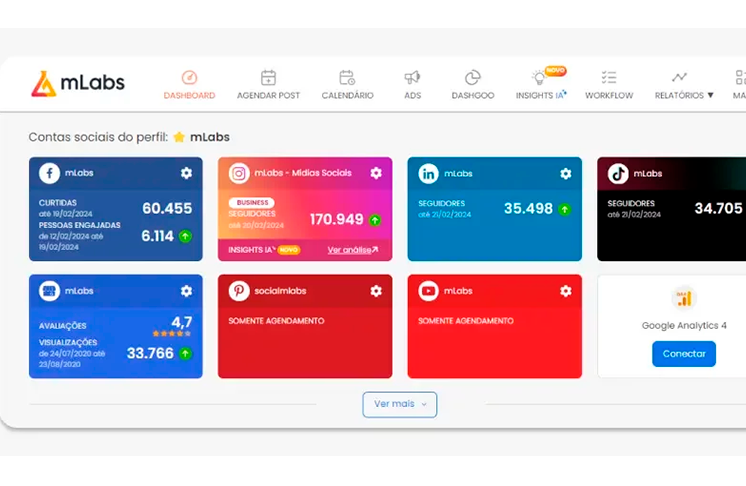The image size is (746, 486).
Task: Click the 34.705 TikTok followers value
Action: 718,208
